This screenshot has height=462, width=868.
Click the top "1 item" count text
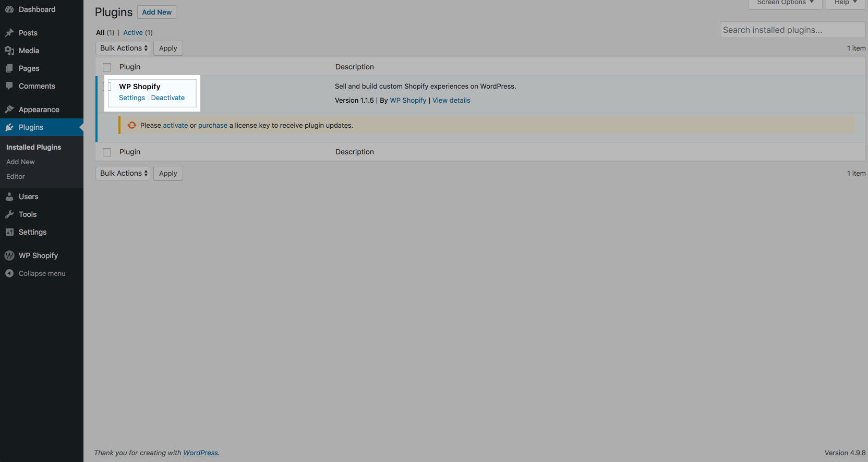click(856, 48)
